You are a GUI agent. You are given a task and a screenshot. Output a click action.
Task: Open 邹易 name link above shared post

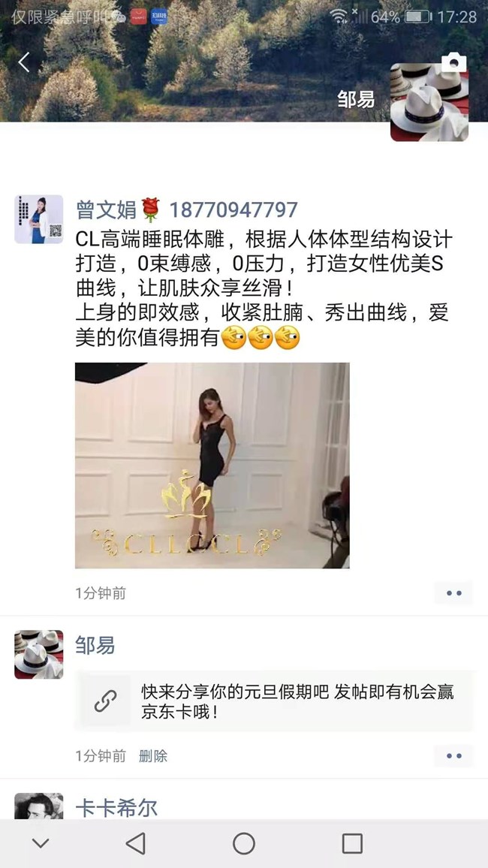[x=95, y=645]
